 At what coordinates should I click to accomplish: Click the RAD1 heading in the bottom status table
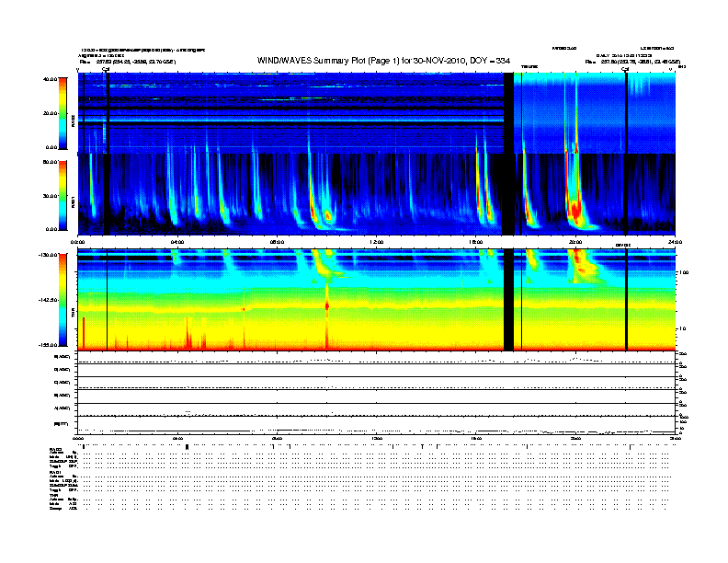[x=55, y=472]
